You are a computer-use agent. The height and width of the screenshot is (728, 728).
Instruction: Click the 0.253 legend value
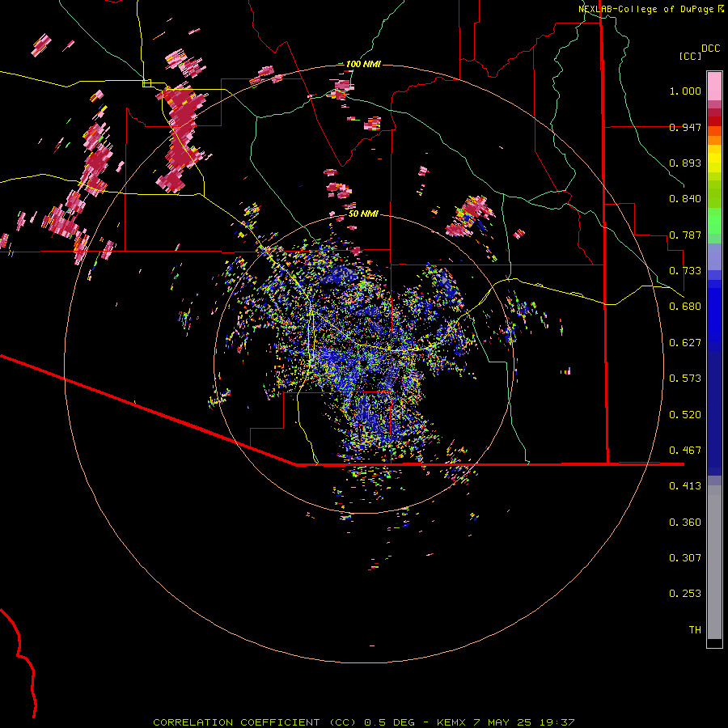point(685,594)
